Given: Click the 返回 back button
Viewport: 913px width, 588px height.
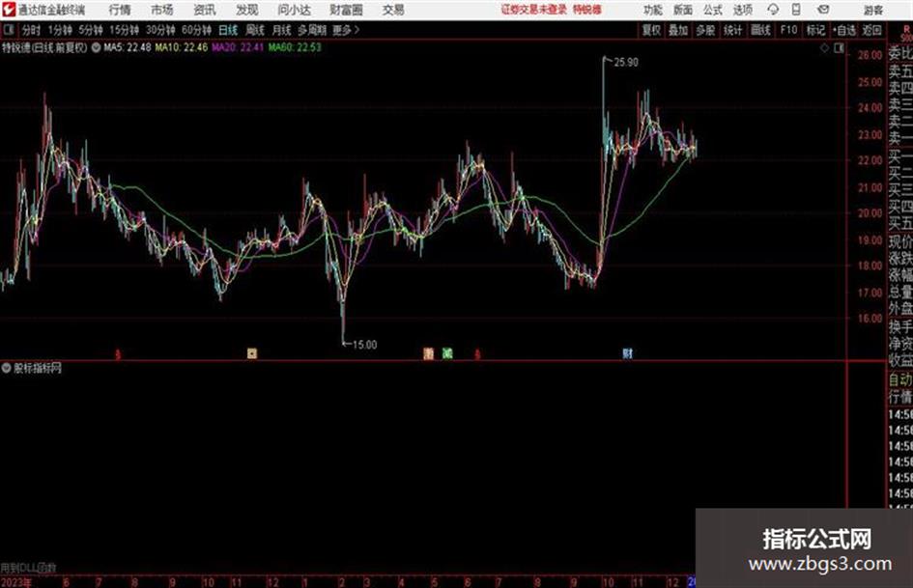Looking at the screenshot, I should click(x=871, y=30).
